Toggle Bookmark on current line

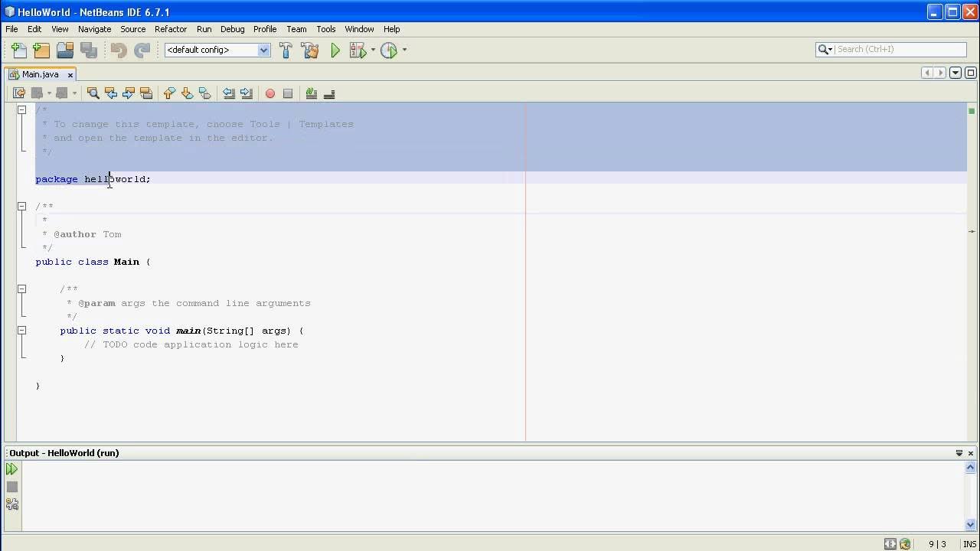pos(204,93)
